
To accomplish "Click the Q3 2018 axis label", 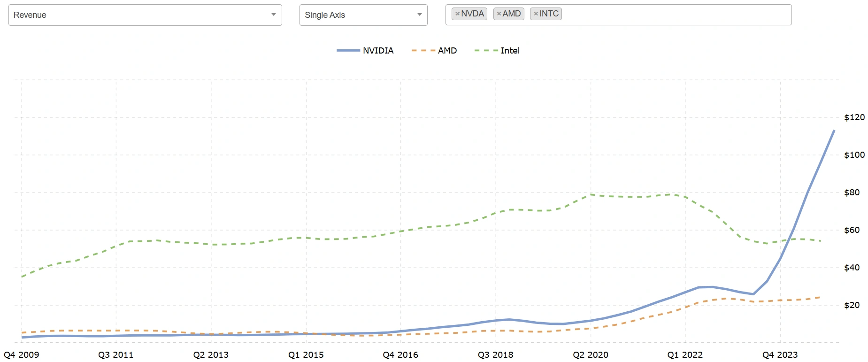I will pyautogui.click(x=496, y=355).
